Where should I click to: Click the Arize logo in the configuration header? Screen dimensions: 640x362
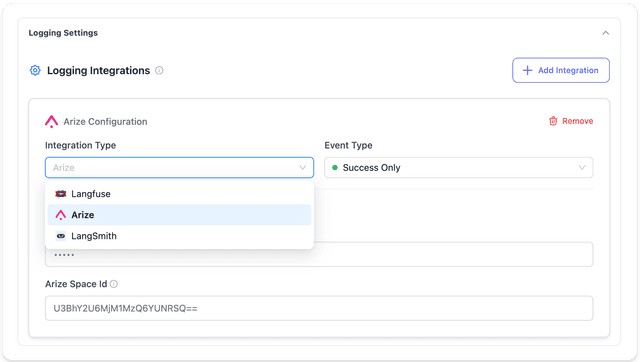(51, 122)
